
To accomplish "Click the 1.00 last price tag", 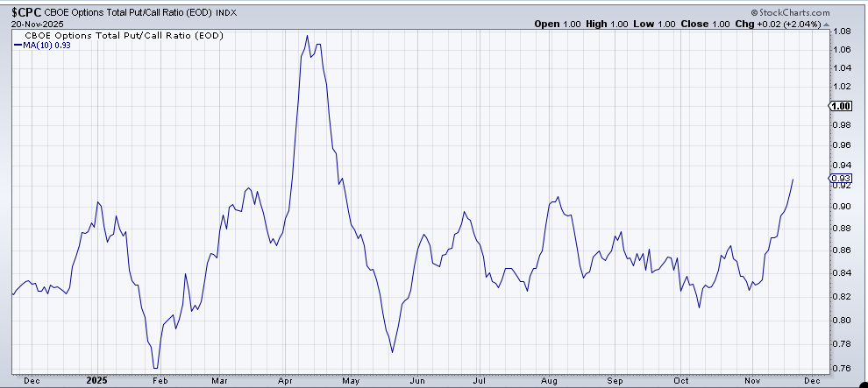I will pyautogui.click(x=840, y=106).
